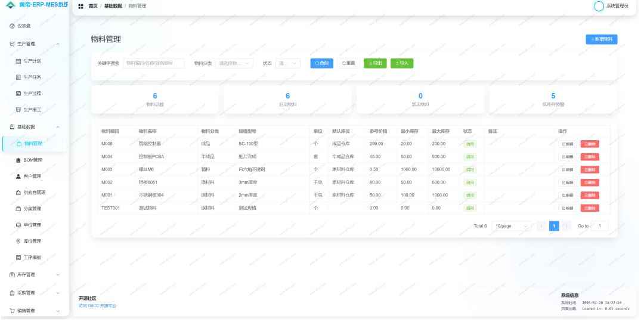
Task: Click the 库存管理 menu icon
Action: 12,275
